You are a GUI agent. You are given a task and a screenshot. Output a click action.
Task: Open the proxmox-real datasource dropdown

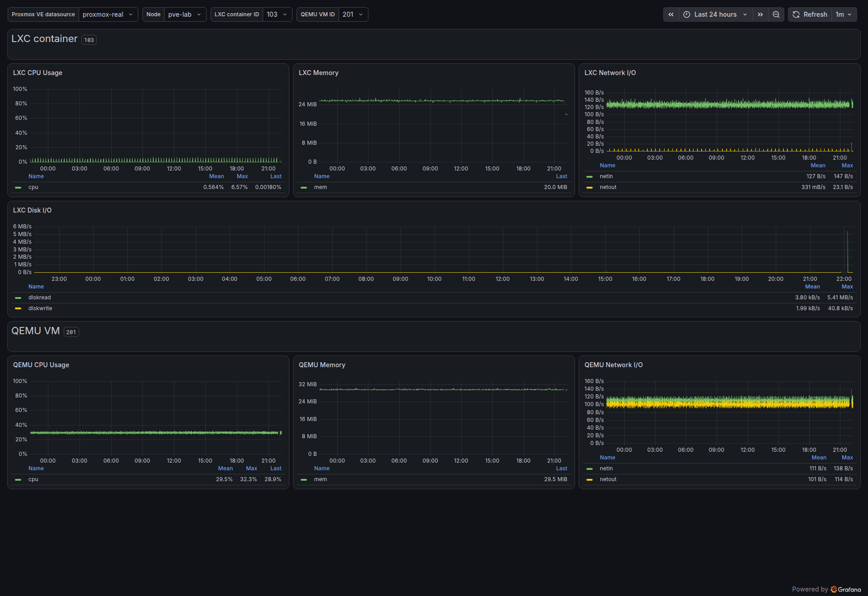(x=108, y=14)
